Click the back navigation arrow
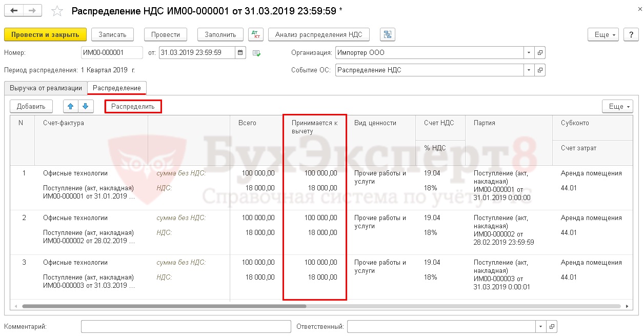644x336 pixels. 14,11
